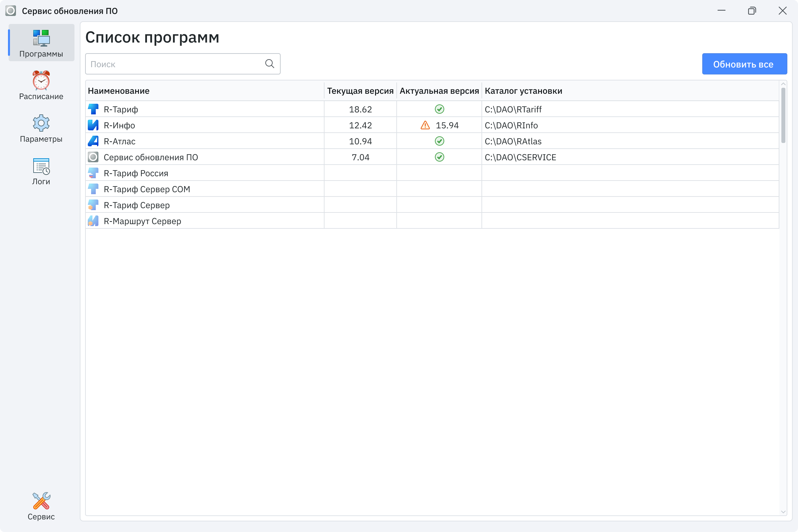Click green check in Сервис обновления ПО row
798x532 pixels.
coord(439,157)
